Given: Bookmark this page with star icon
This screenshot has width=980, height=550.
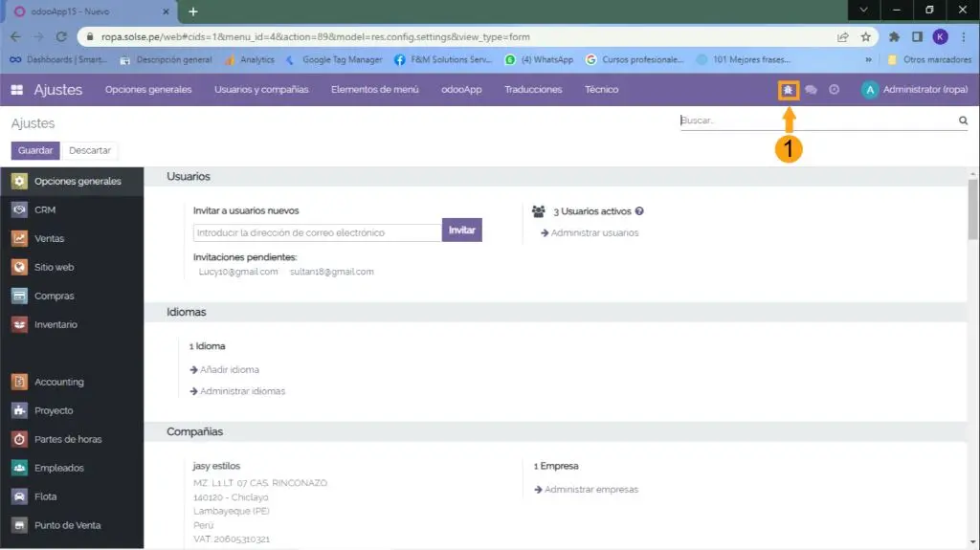Looking at the screenshot, I should 865,37.
